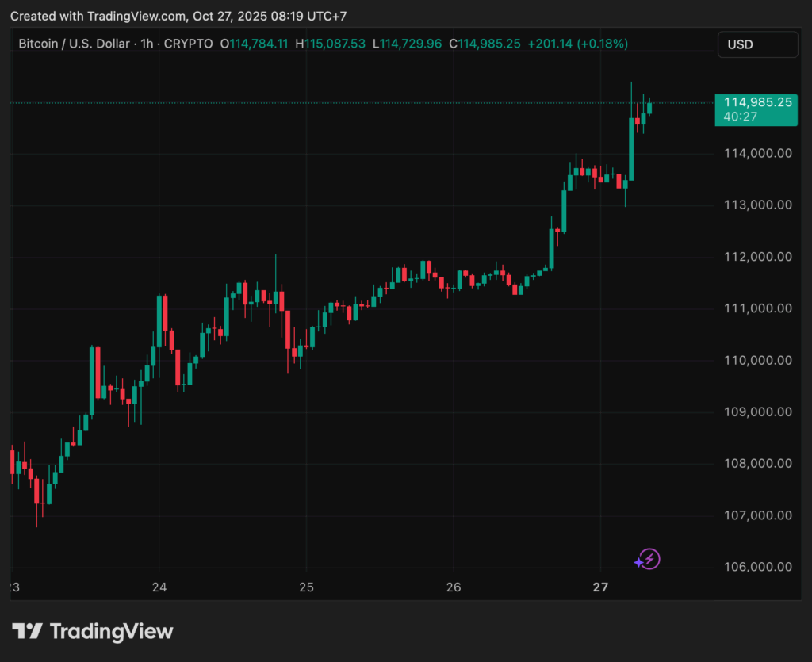This screenshot has height=662, width=812.
Task: Click the 106,000.00 price axis label
Action: pos(757,567)
